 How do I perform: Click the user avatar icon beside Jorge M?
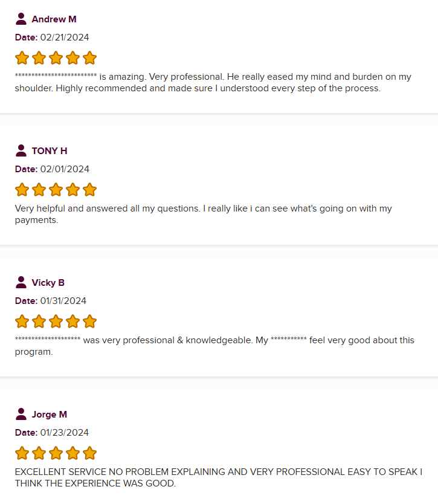click(21, 414)
